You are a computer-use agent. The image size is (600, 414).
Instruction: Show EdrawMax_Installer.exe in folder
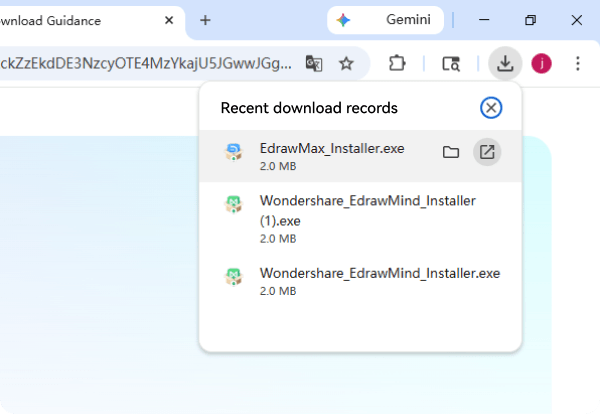point(451,152)
